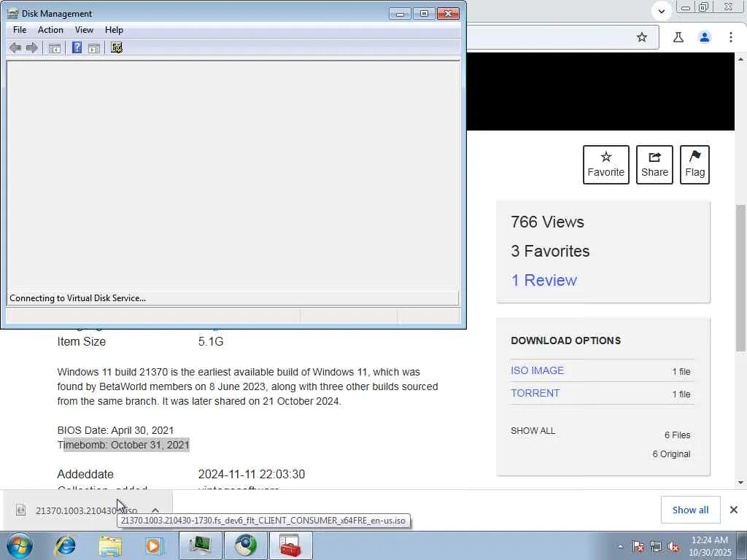Click the Disk Management title bar icon

click(13, 13)
